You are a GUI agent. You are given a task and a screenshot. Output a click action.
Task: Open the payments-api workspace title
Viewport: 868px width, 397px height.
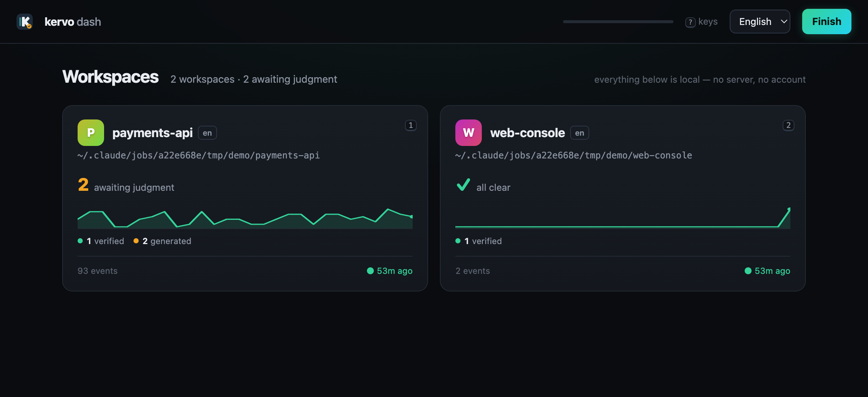click(153, 133)
